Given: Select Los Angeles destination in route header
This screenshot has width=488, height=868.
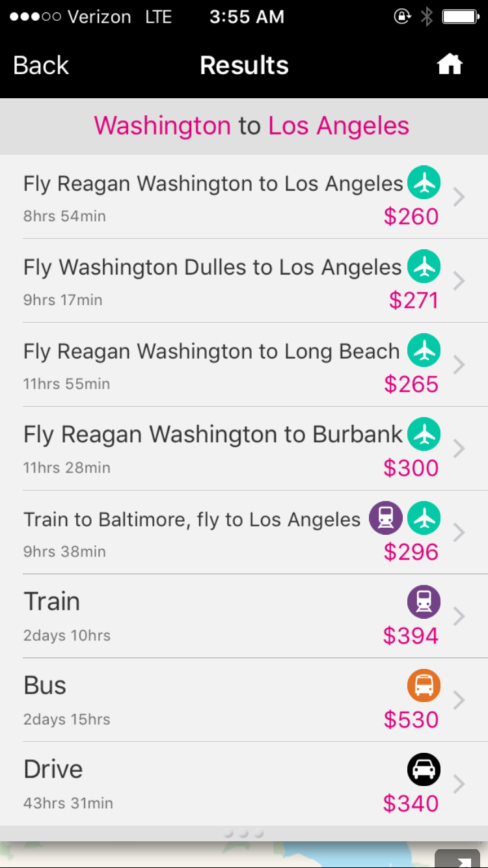Looking at the screenshot, I should tap(338, 126).
